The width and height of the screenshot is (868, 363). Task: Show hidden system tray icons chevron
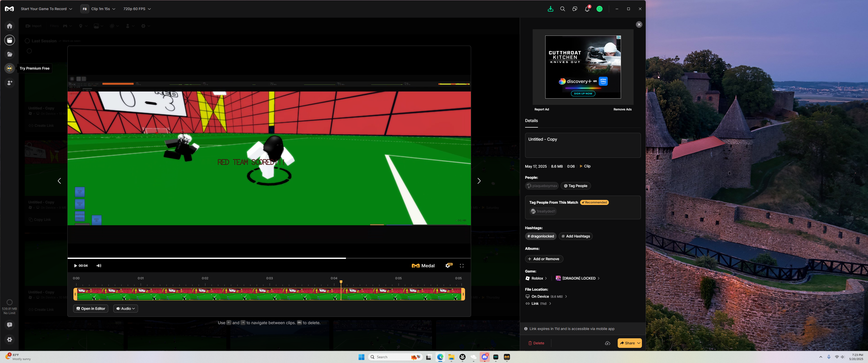(x=821, y=357)
